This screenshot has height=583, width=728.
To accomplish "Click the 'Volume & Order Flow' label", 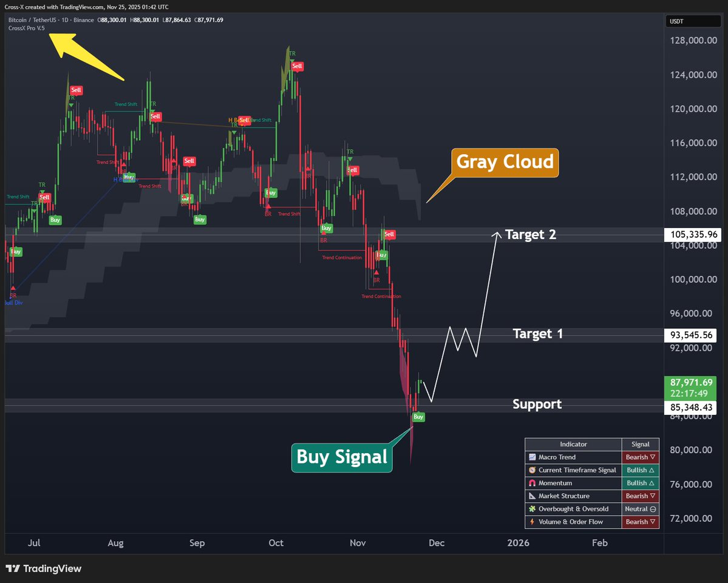I will [x=571, y=522].
